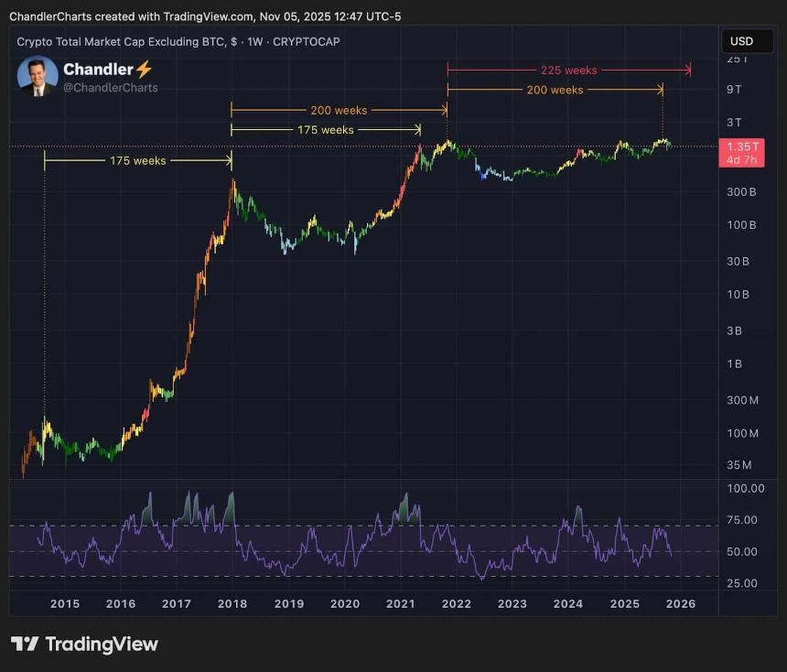Click Chandler's profile avatar photo
Viewport: 787px width, 672px height.
pos(38,77)
